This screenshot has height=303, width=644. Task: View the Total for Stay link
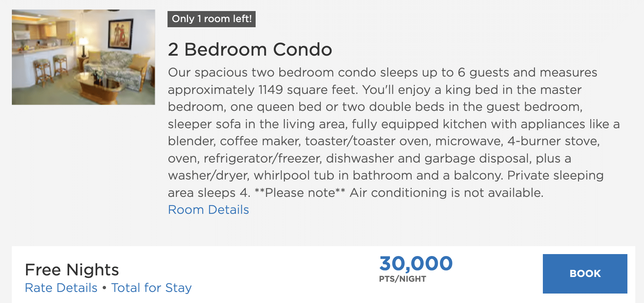[x=151, y=288]
